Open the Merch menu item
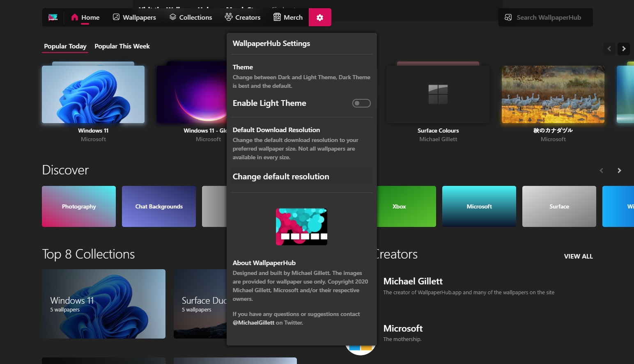 coord(288,17)
